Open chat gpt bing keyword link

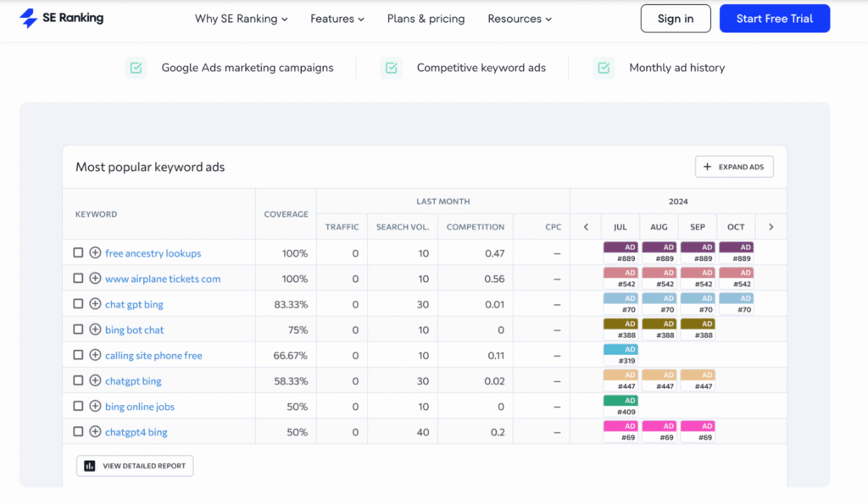[134, 304]
